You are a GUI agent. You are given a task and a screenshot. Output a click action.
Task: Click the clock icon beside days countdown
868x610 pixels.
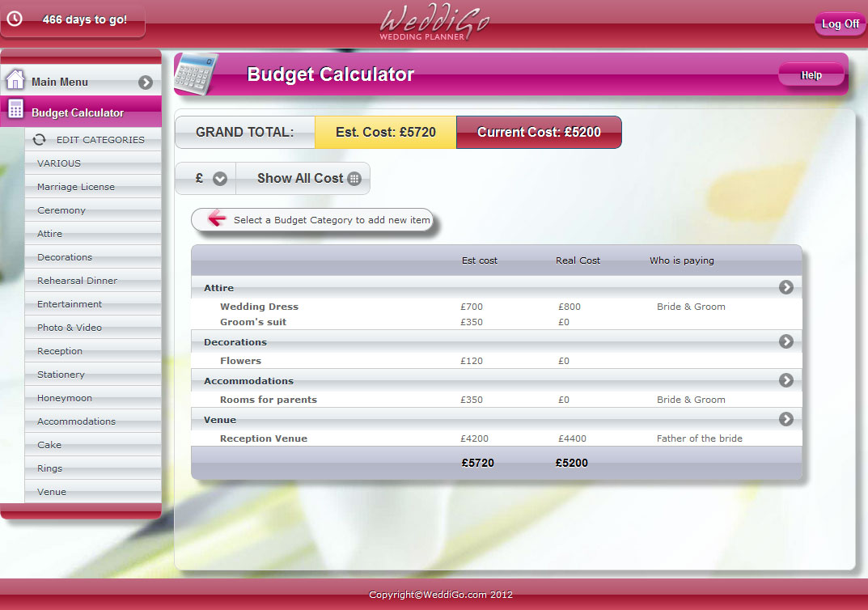[15, 19]
